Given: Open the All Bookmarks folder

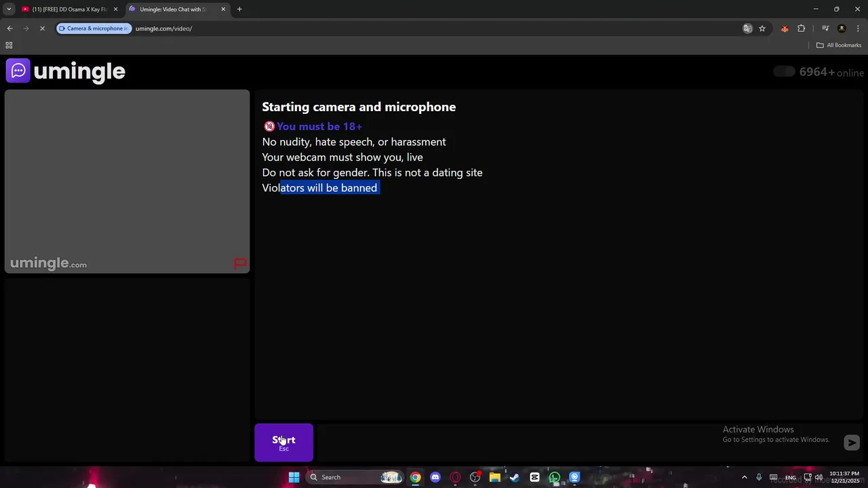Looking at the screenshot, I should click(839, 45).
